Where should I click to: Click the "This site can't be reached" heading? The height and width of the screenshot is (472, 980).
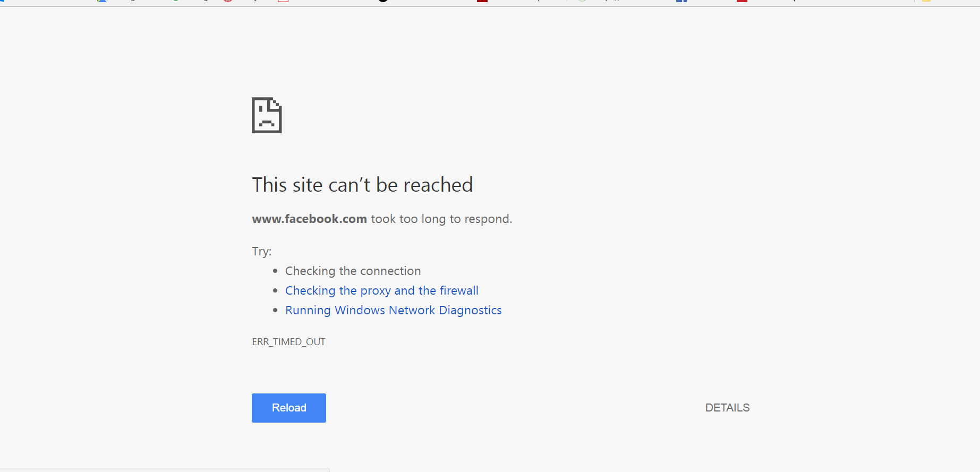(x=362, y=185)
